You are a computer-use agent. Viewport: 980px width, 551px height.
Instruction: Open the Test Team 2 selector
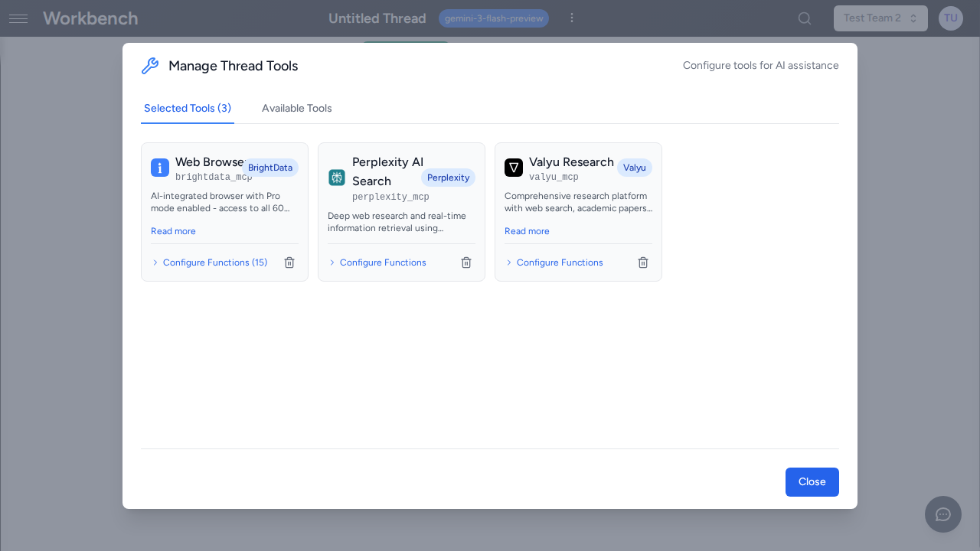880,18
